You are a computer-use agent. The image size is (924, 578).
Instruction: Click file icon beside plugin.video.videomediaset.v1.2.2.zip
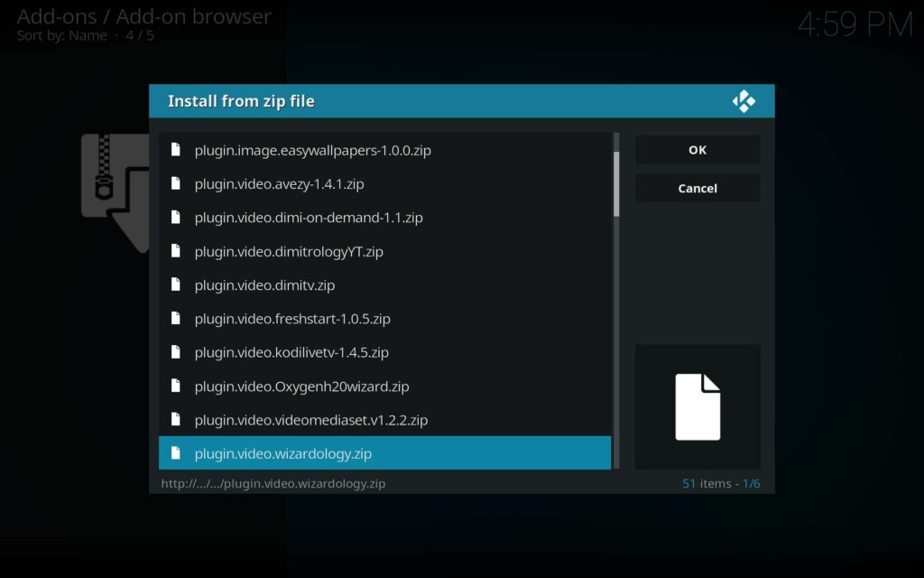tap(176, 419)
